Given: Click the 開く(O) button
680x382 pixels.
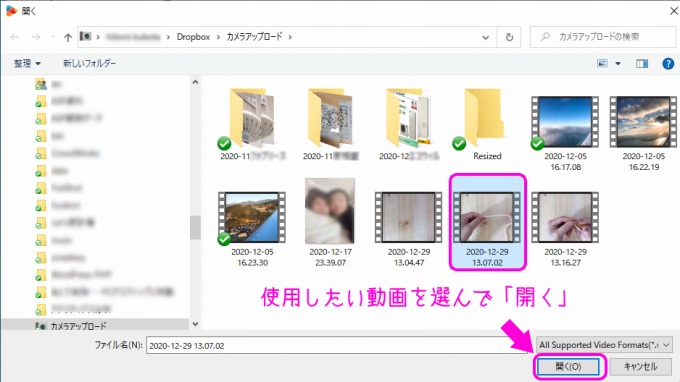Looking at the screenshot, I should point(568,367).
